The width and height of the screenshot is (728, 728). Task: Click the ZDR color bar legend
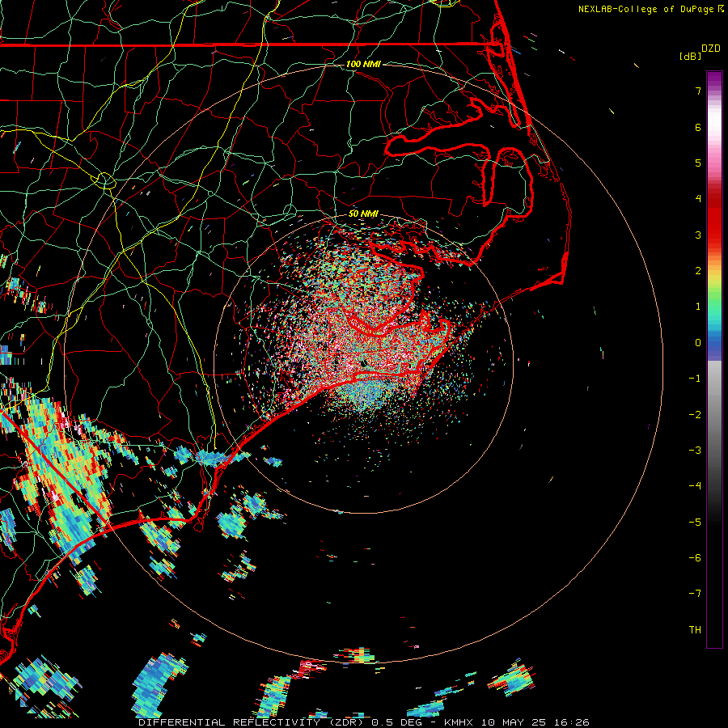[714, 359]
